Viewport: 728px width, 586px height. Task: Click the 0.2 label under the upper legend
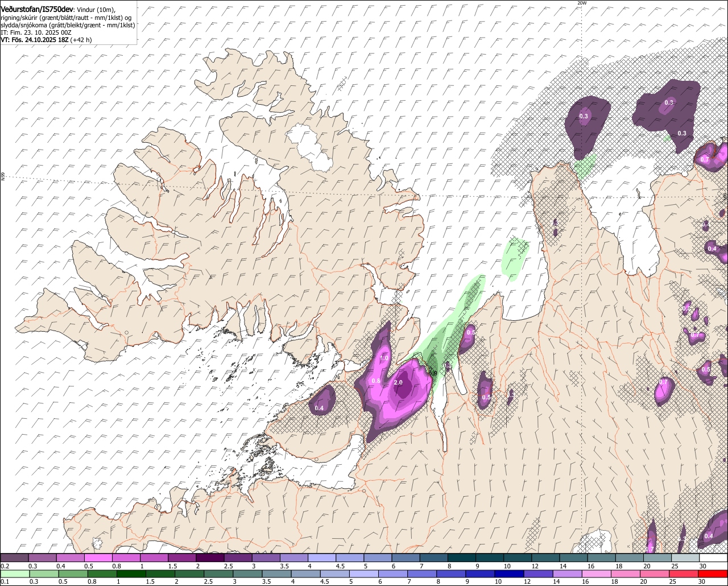coord(5,566)
